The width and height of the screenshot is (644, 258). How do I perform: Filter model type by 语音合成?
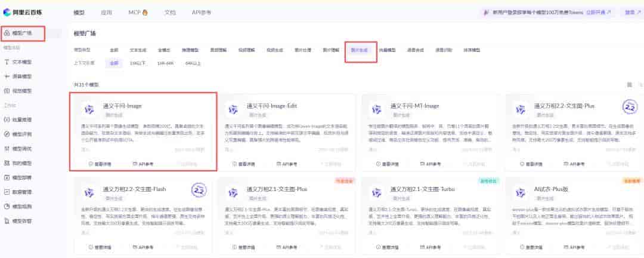pyautogui.click(x=415, y=50)
